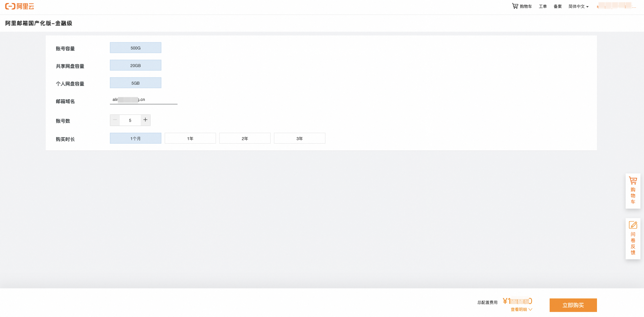The width and height of the screenshot is (644, 317).
Task: Select the 20GB shared disk capacity
Action: click(x=135, y=65)
